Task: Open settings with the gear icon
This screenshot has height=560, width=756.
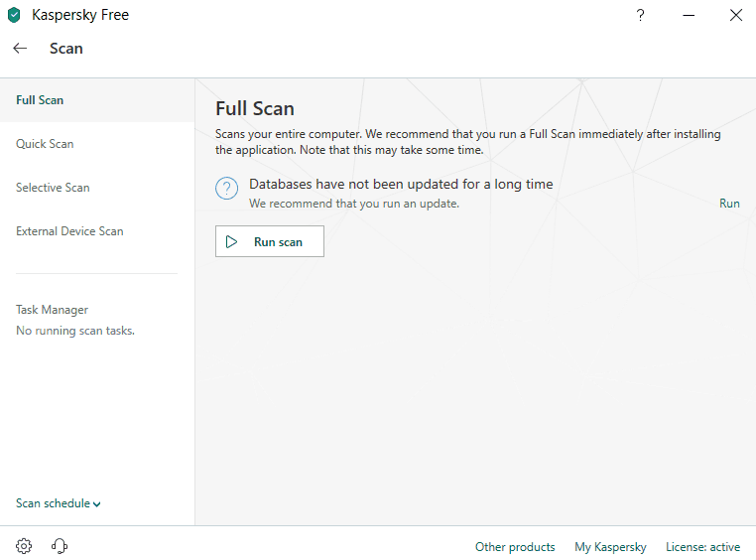Action: (x=24, y=546)
